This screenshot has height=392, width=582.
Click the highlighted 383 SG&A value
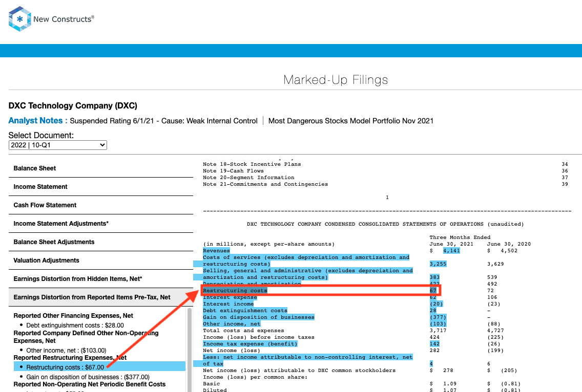(x=434, y=277)
